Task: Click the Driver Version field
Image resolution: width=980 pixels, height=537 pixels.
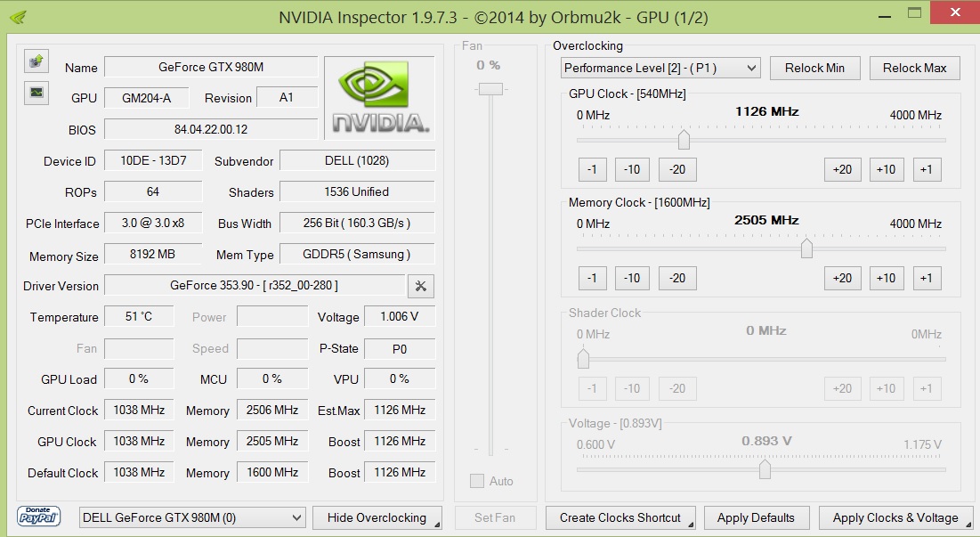Action: coord(255,286)
